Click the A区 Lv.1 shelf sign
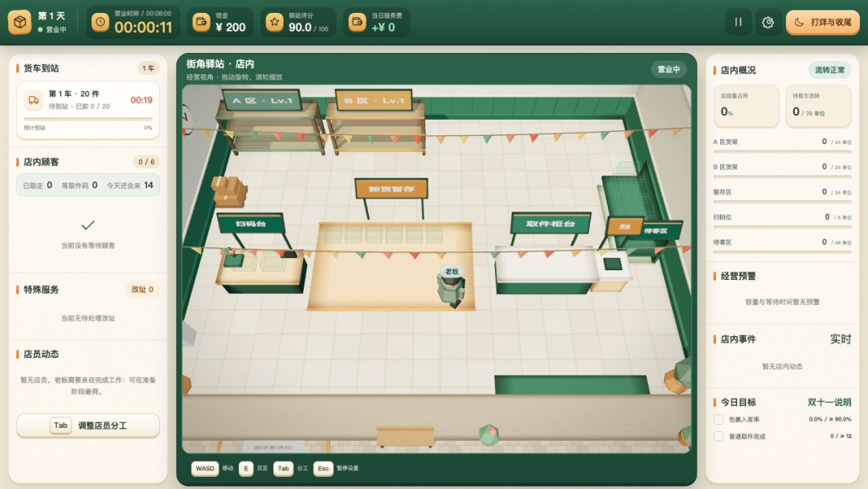This screenshot has height=489, width=868. (x=260, y=101)
